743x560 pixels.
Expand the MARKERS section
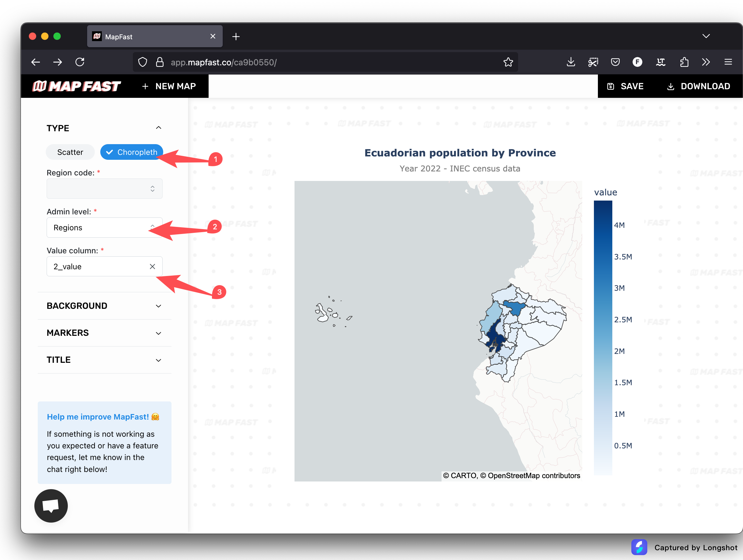105,333
